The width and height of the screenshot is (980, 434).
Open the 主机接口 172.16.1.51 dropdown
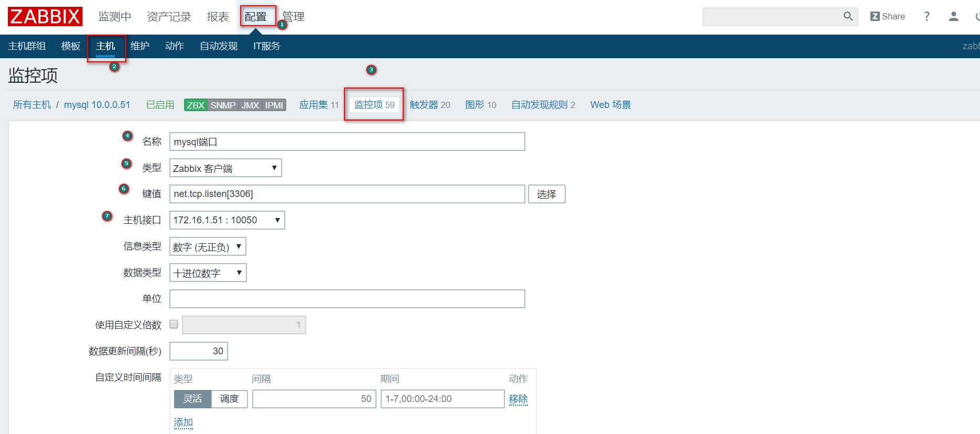click(227, 220)
